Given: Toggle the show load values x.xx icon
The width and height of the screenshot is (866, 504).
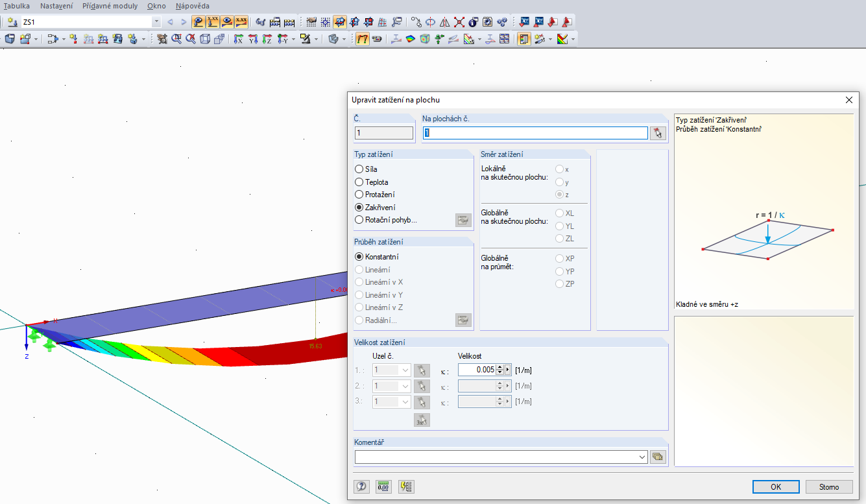Looking at the screenshot, I should click(213, 22).
